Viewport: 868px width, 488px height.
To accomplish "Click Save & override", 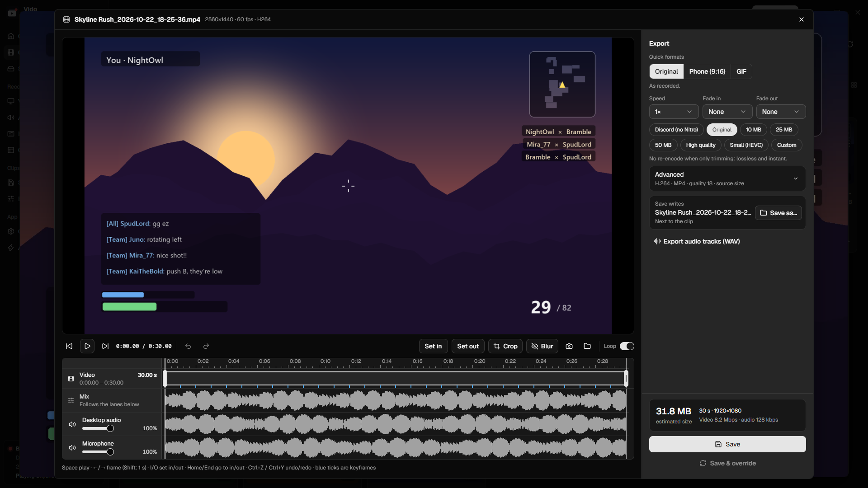I will [727, 463].
